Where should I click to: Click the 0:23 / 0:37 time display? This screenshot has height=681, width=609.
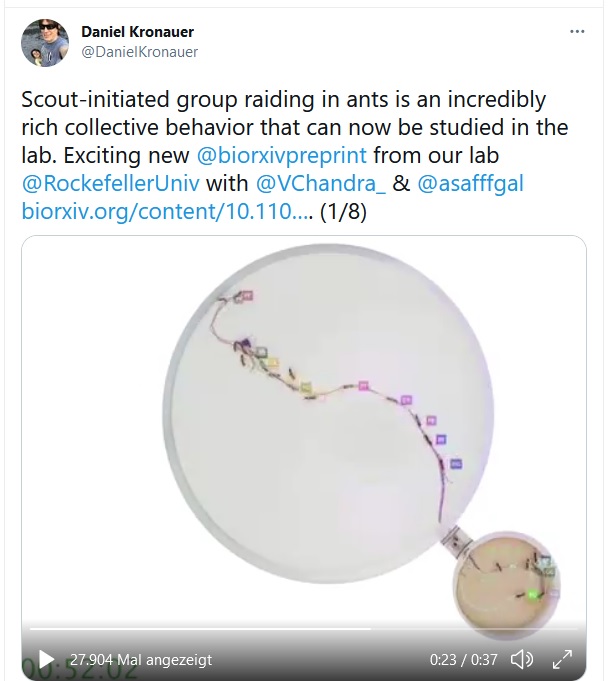coord(462,660)
